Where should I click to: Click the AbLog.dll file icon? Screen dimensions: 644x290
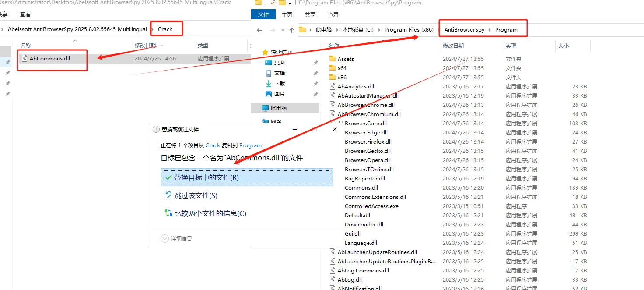coord(332,279)
